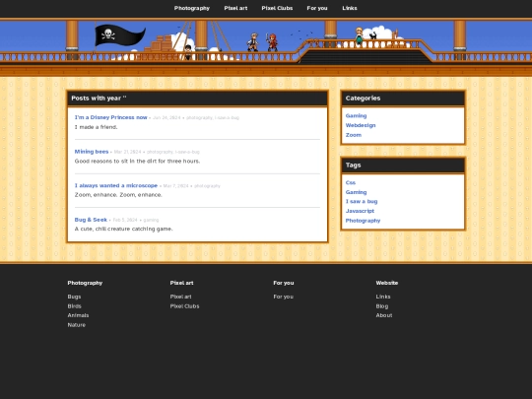Open Birds in the footer
The image size is (532, 399).
point(74,306)
